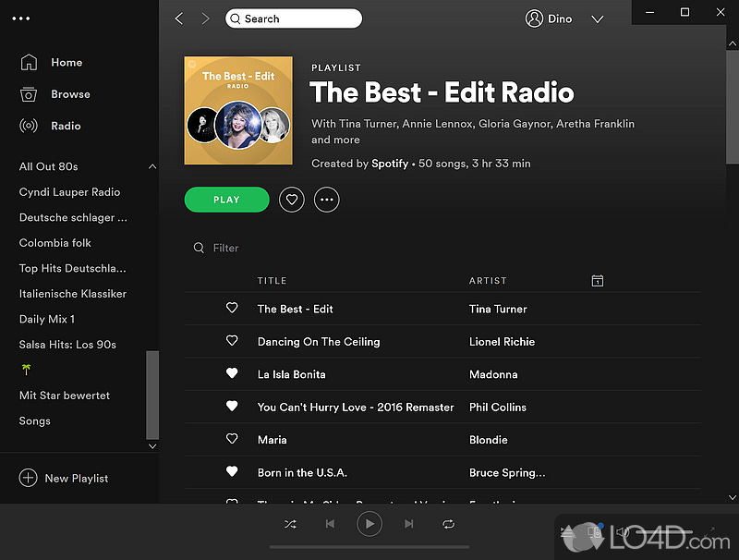
Task: Click the sidebar scrollbar thumb
Action: (x=152, y=395)
